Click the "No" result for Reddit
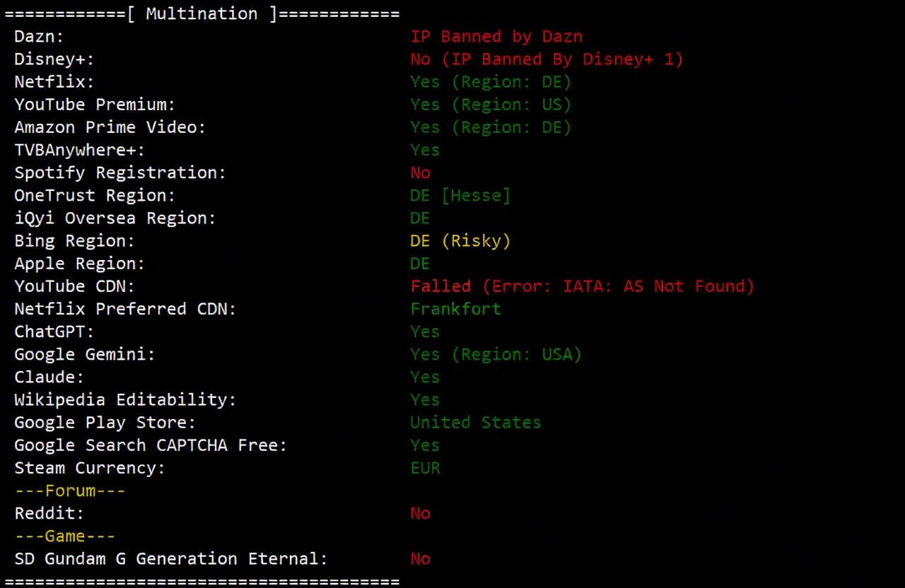905x588 pixels. [421, 513]
